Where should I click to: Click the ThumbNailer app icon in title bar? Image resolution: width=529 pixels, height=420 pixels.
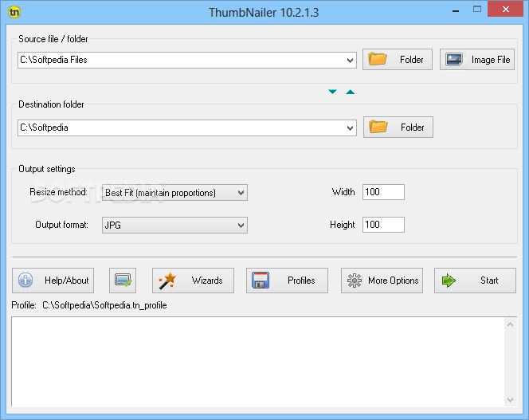14,12
